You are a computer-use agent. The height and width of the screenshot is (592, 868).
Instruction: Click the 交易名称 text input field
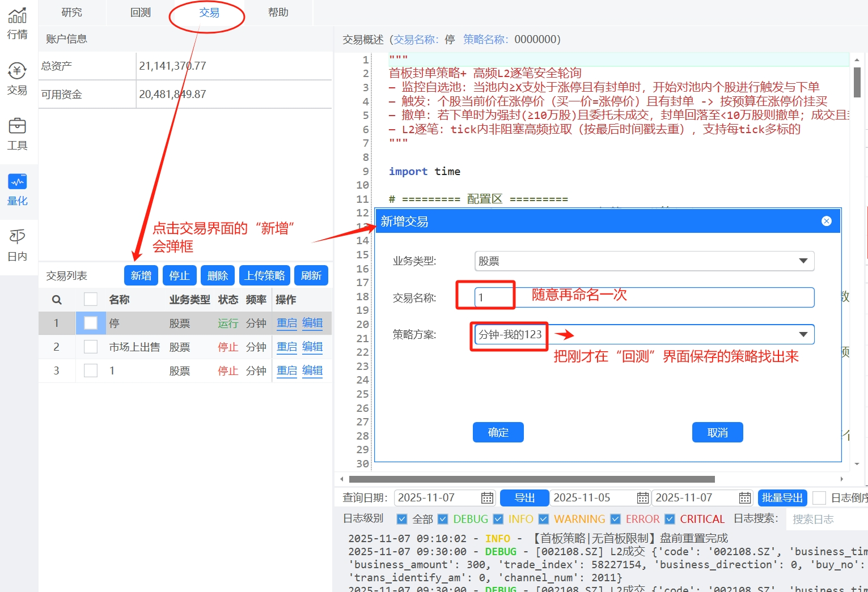click(643, 297)
